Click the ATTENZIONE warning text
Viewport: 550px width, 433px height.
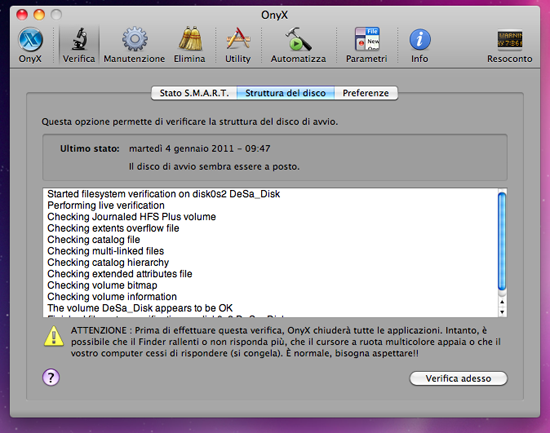(x=286, y=342)
